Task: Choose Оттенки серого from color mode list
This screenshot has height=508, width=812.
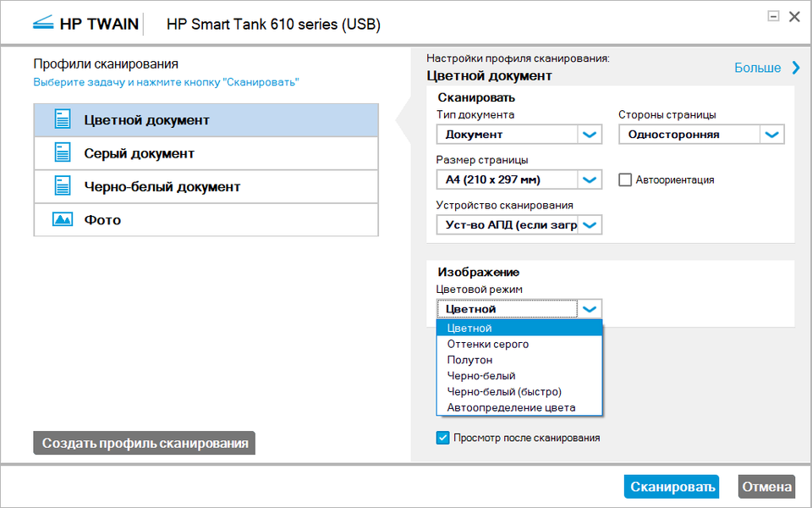Action: 488,344
